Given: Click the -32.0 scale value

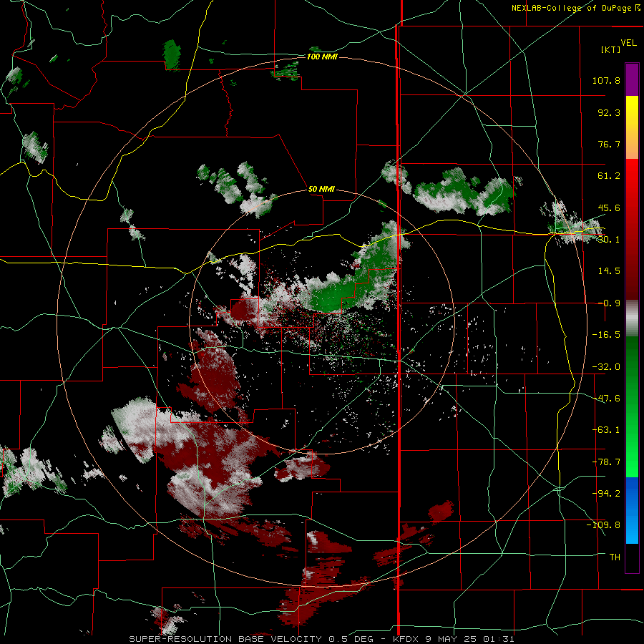Looking at the screenshot, I should (x=606, y=367).
